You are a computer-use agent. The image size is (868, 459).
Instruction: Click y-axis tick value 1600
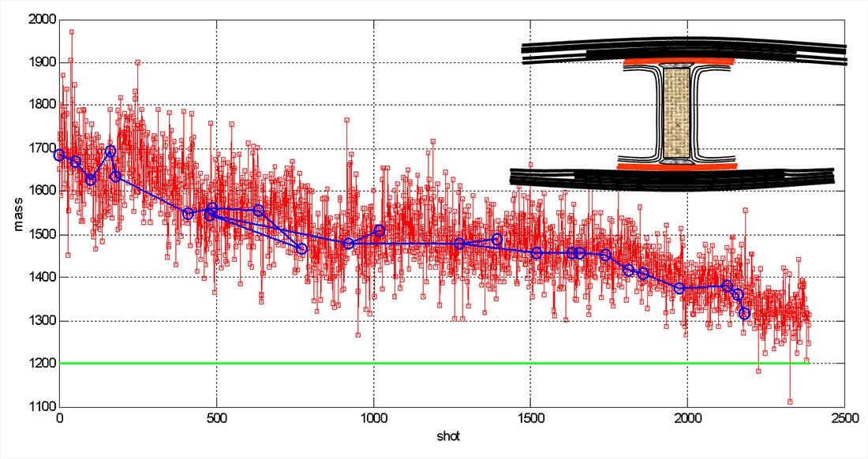42,192
